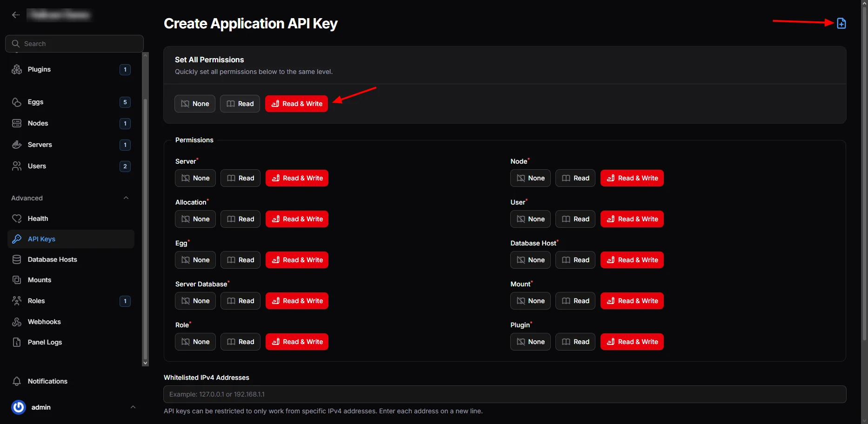Set Allocation permission to Read & Write
The image size is (868, 424).
click(297, 219)
